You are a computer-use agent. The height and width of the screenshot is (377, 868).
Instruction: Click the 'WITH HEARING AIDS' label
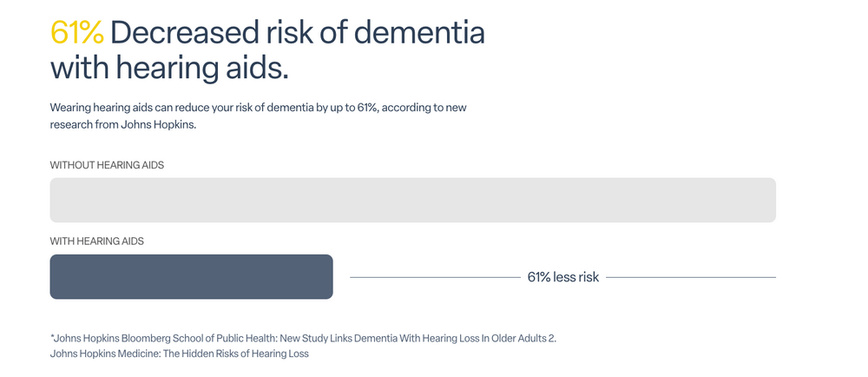[x=96, y=241]
